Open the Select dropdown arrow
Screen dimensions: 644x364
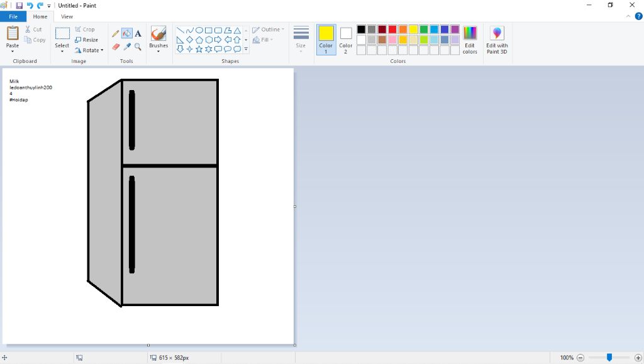tap(62, 52)
